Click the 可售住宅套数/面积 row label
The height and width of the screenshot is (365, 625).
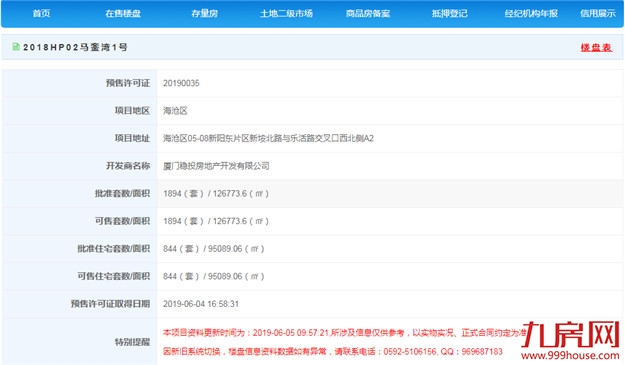114,276
